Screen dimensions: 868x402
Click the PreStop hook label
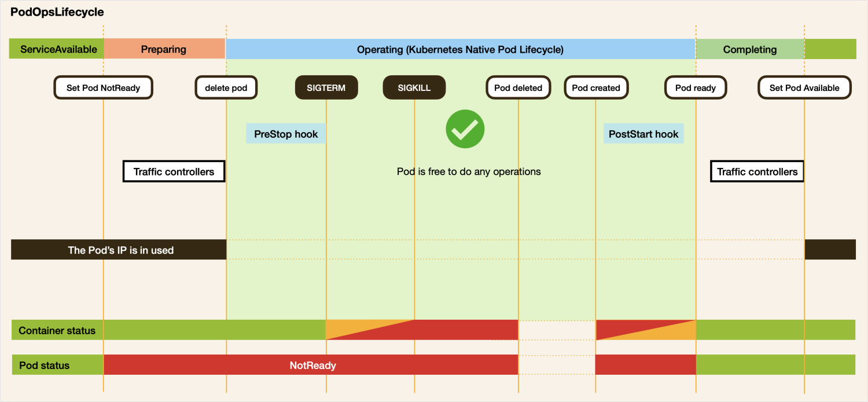point(285,133)
